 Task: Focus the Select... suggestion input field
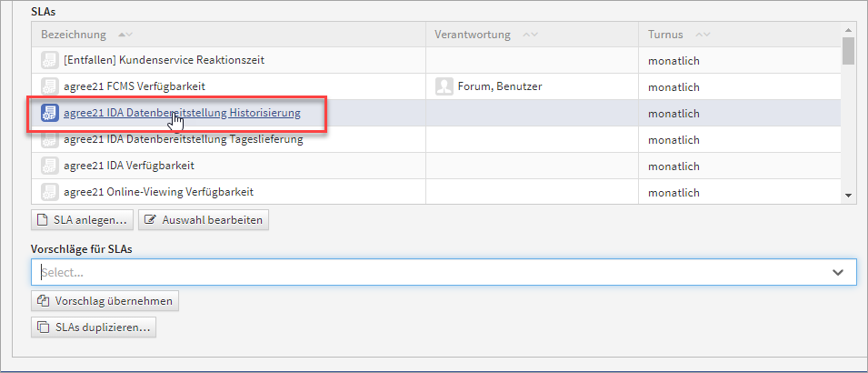point(427,272)
